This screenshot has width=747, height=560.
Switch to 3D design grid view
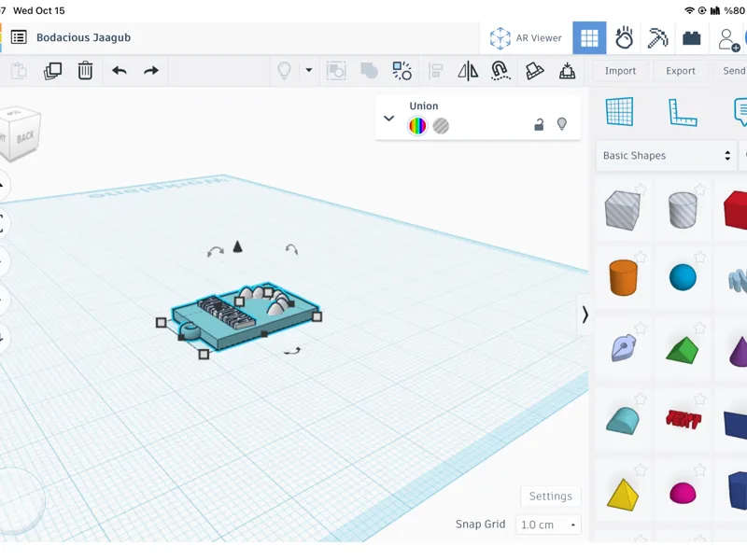(x=589, y=37)
